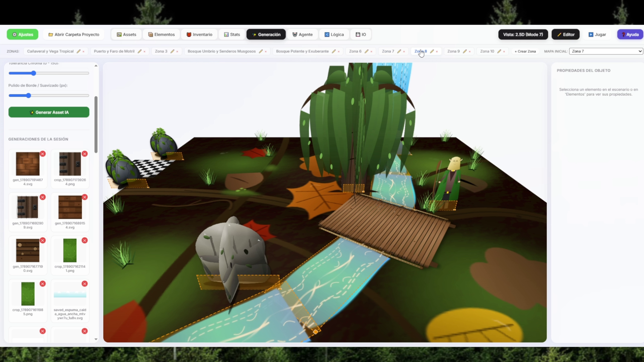Edit name of Puerto y Faro de Motril
This screenshot has width=644, height=362.
point(140,51)
